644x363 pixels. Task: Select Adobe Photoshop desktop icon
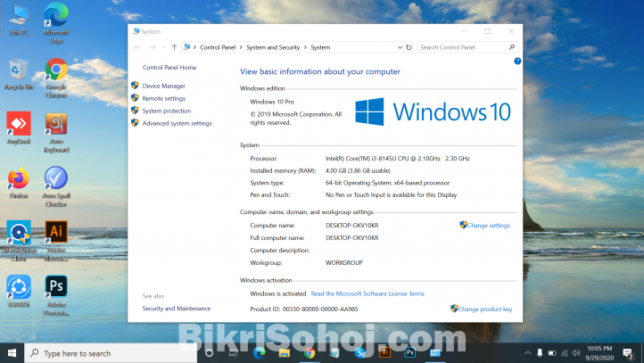[x=56, y=295]
